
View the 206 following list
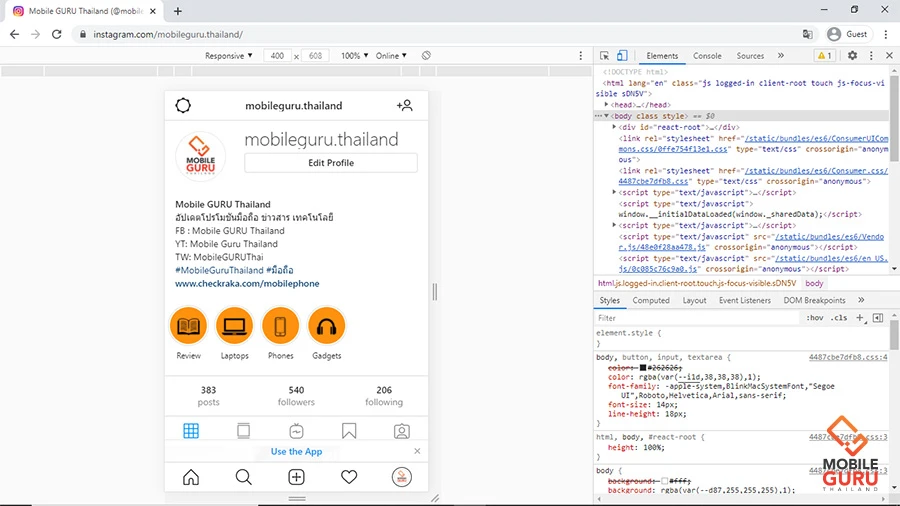[384, 396]
